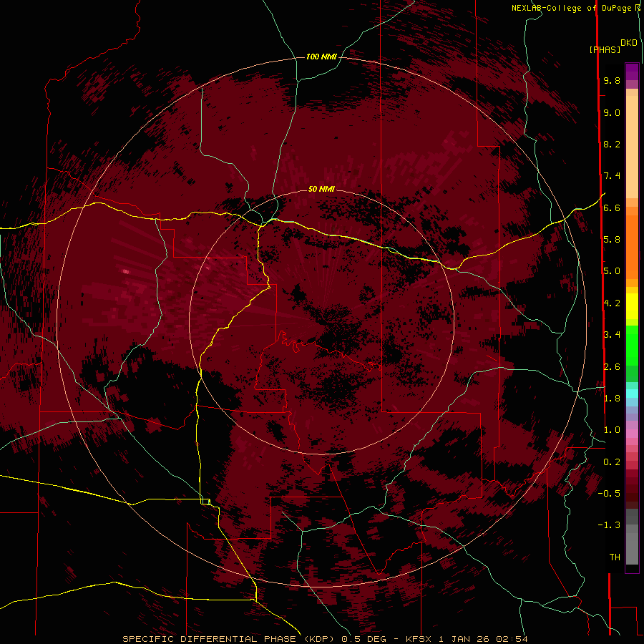Image resolution: width=644 pixels, height=644 pixels.
Task: Click the 7.4 legend value
Action: (612, 176)
